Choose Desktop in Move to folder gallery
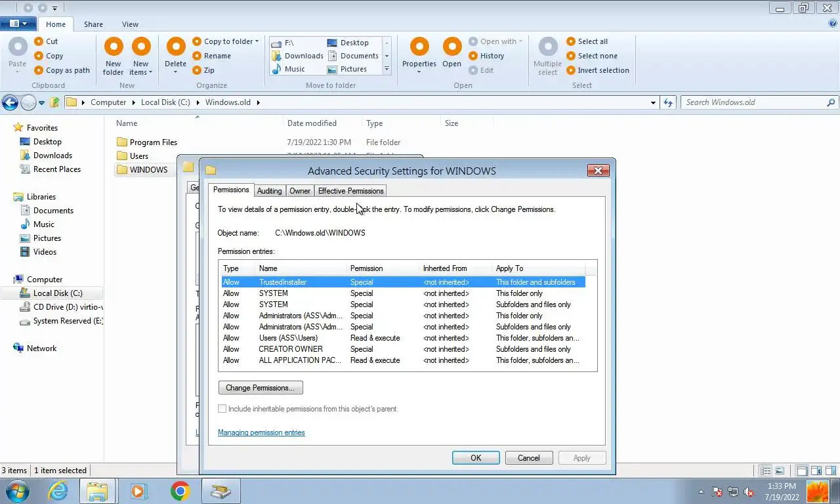840x504 pixels. click(x=348, y=43)
